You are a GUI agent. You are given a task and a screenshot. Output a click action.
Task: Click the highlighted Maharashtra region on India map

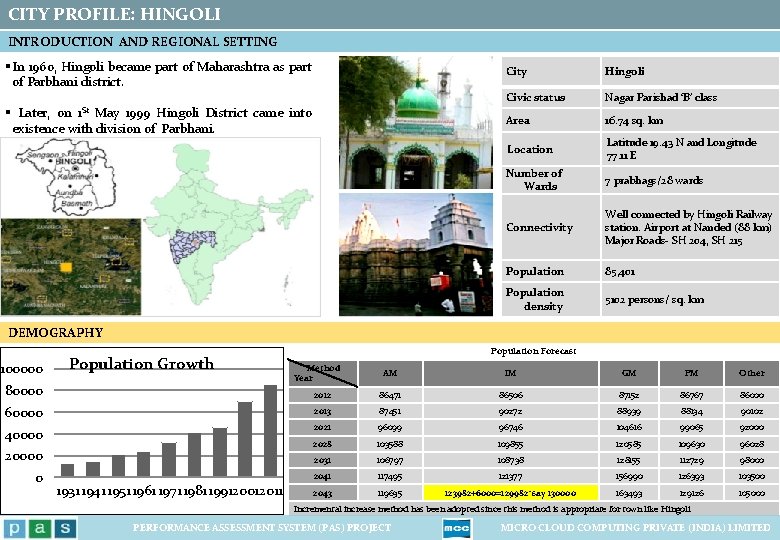point(192,246)
